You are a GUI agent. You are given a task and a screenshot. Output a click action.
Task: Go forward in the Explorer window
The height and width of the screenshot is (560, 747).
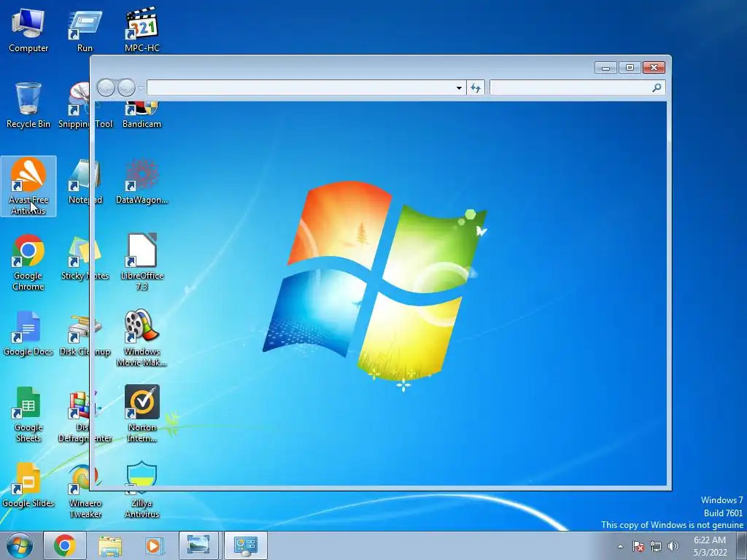click(126, 87)
